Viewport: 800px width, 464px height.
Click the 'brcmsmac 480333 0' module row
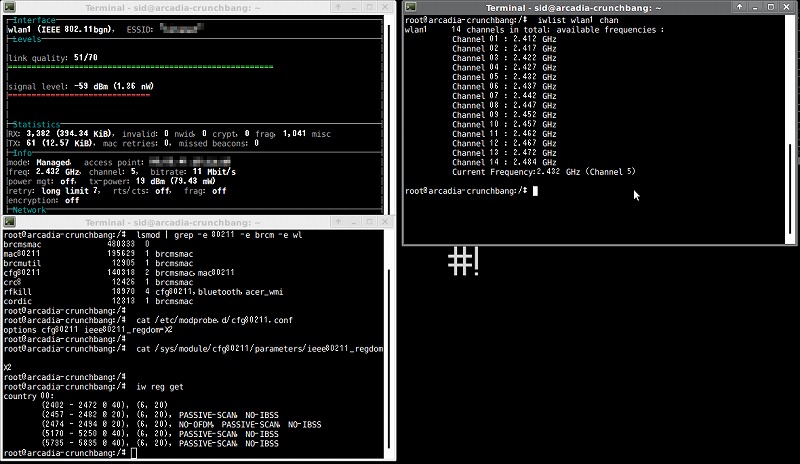(x=77, y=245)
